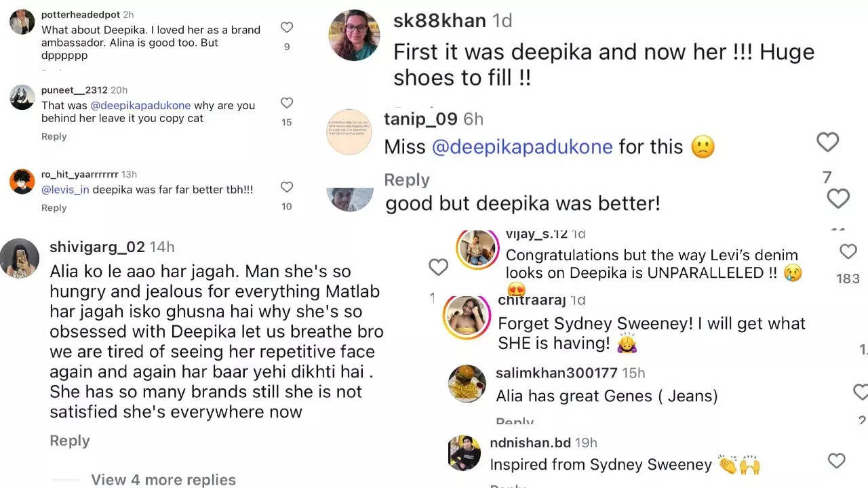This screenshot has width=868, height=488.
Task: View salimkhan300177's burger profile photo
Action: [467, 384]
